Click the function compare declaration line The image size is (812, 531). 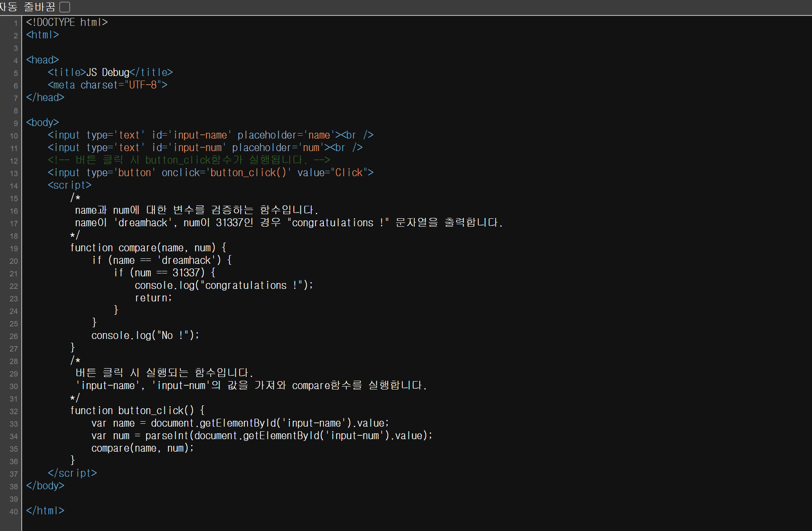pos(148,248)
